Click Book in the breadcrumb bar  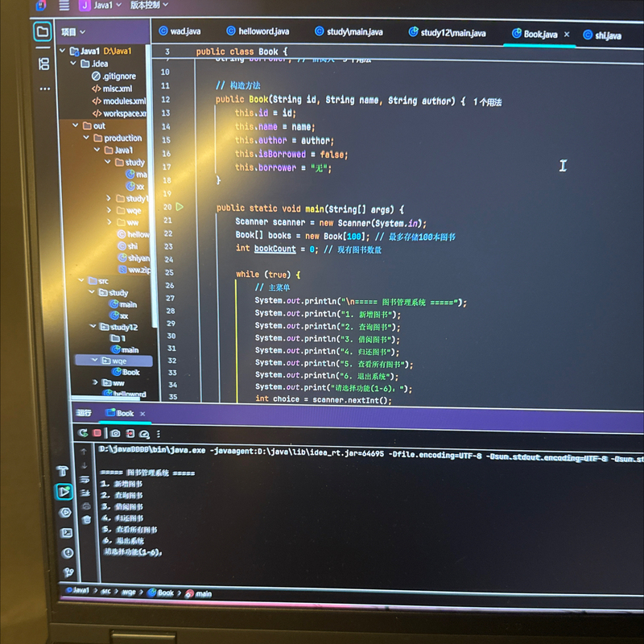(161, 592)
